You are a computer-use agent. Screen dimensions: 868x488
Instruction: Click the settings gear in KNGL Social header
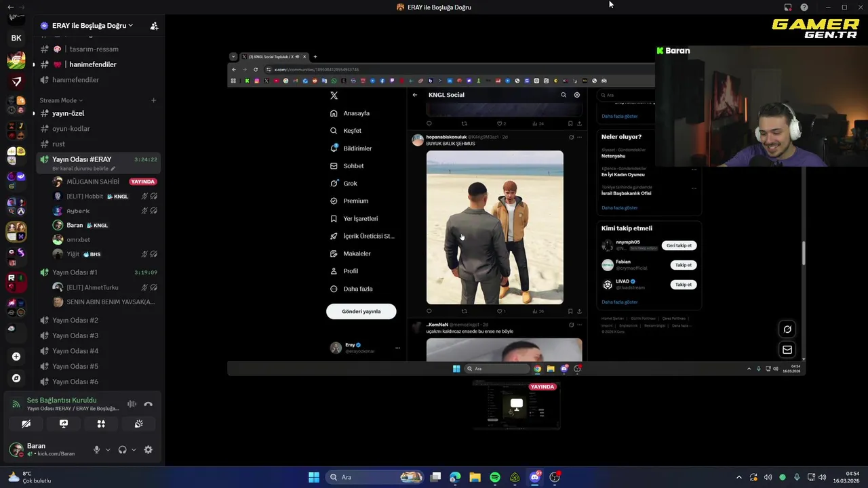coord(577,95)
